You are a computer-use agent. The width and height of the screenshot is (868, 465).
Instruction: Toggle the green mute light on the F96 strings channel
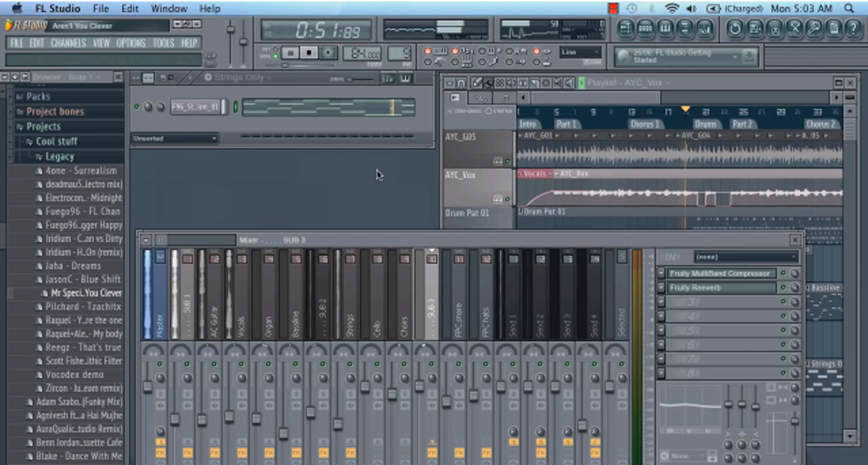coord(137,107)
